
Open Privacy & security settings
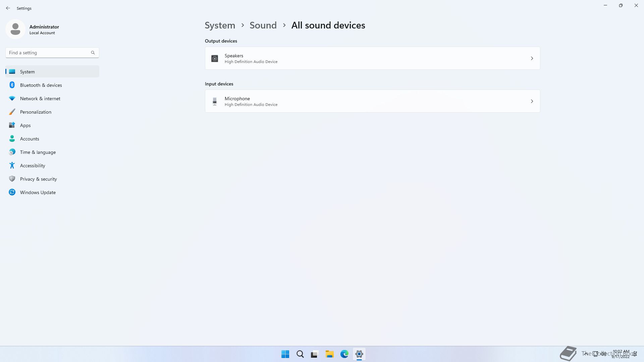(38, 179)
